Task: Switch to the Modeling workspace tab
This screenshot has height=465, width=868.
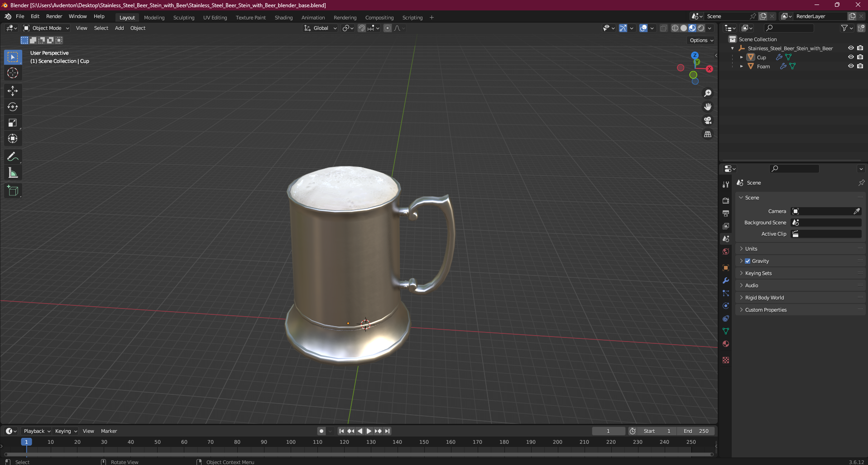Action: (x=154, y=18)
